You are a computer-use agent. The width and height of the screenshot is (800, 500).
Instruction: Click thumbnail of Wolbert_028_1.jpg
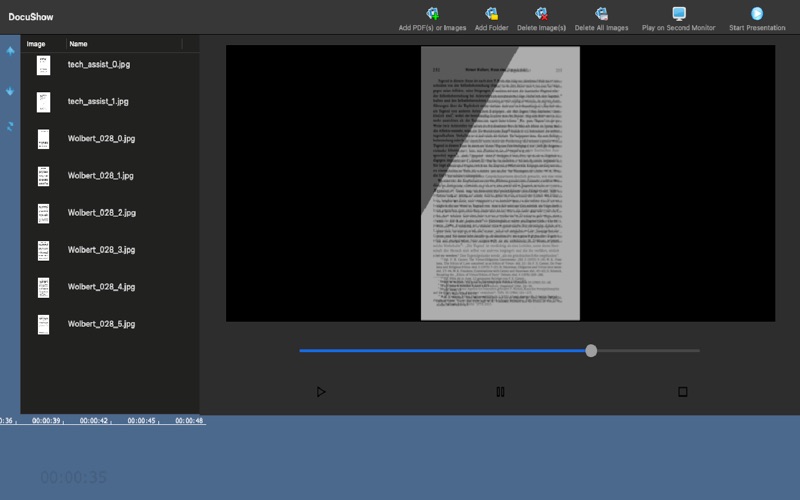coord(43,177)
